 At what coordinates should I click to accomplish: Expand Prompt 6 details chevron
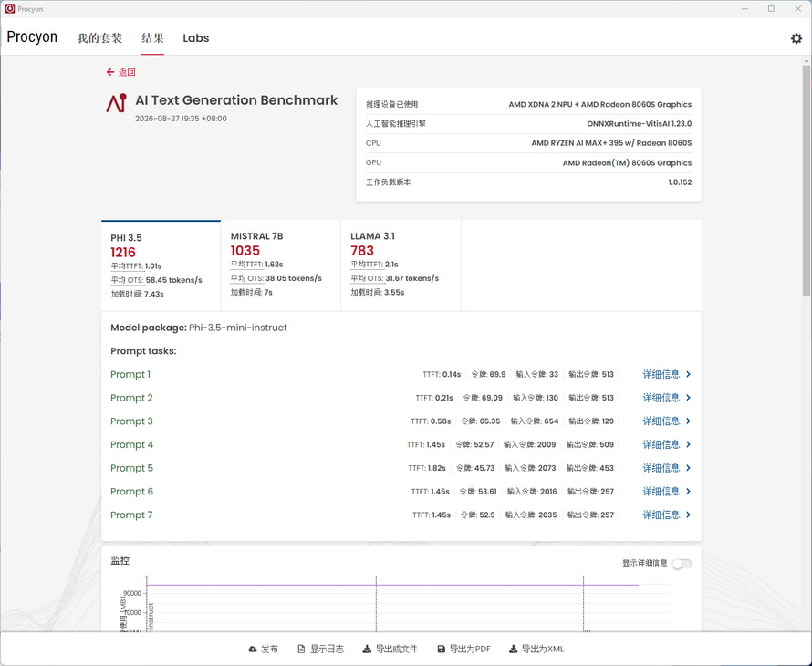(688, 491)
